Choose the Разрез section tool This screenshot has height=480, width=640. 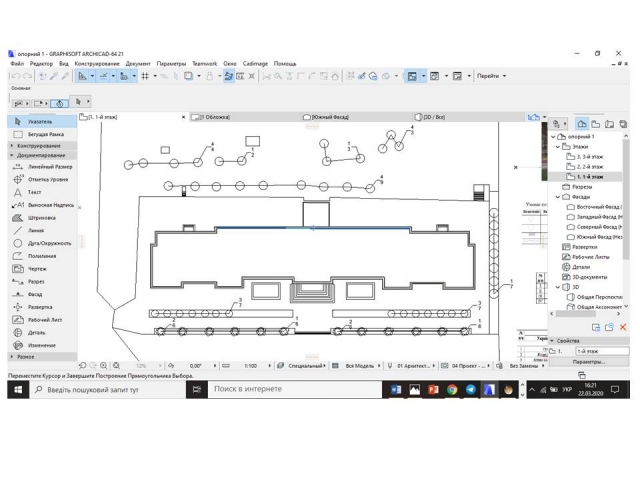[36, 282]
